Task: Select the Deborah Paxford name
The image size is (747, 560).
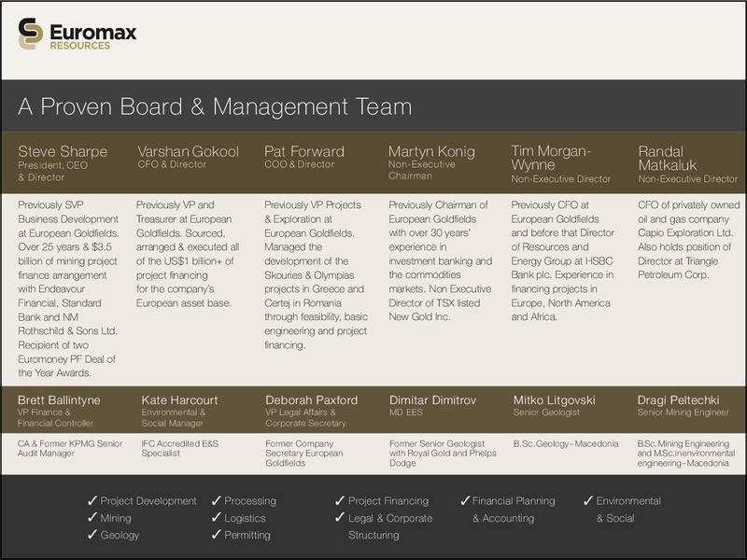Action: click(312, 400)
